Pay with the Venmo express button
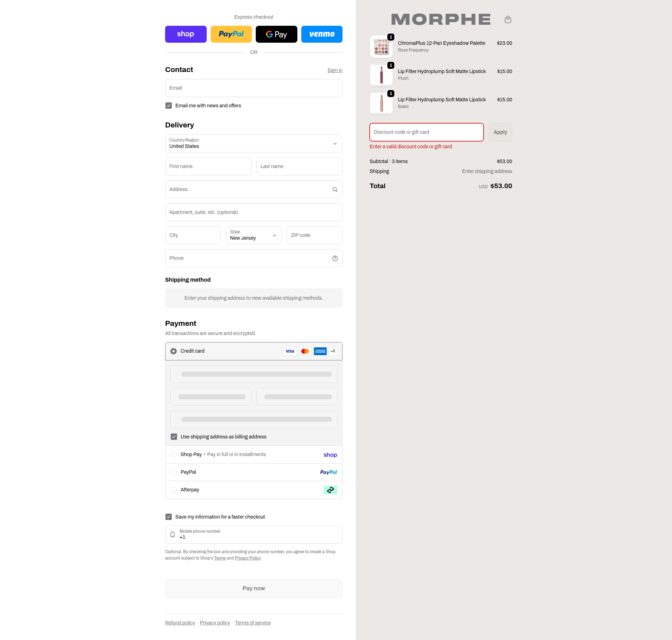This screenshot has height=640, width=672. coord(321,34)
